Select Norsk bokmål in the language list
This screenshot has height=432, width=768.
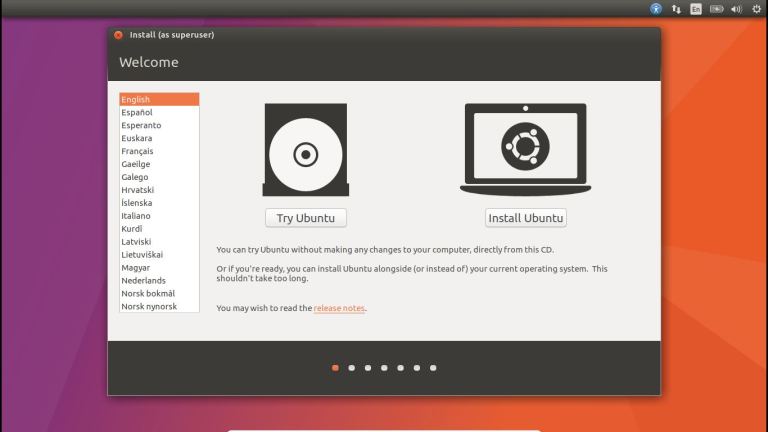click(x=159, y=293)
